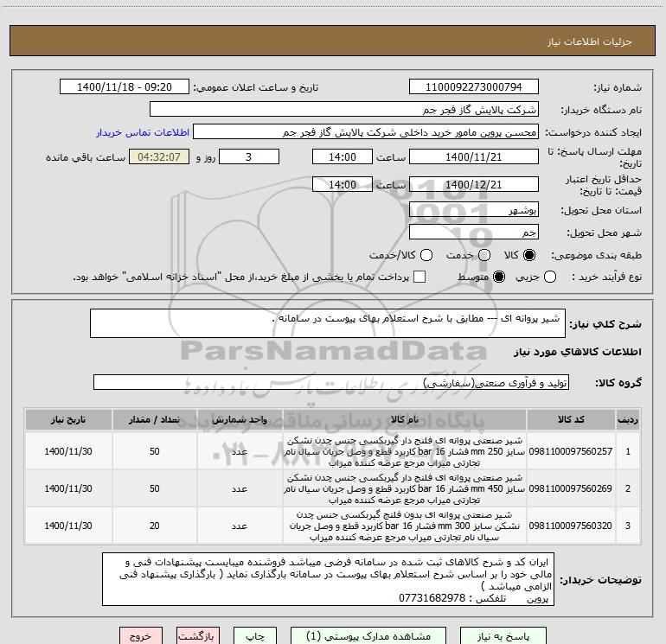Viewport: 666px width, 644px height.
Task: Click the نام کالا column header
Action: coord(405,419)
